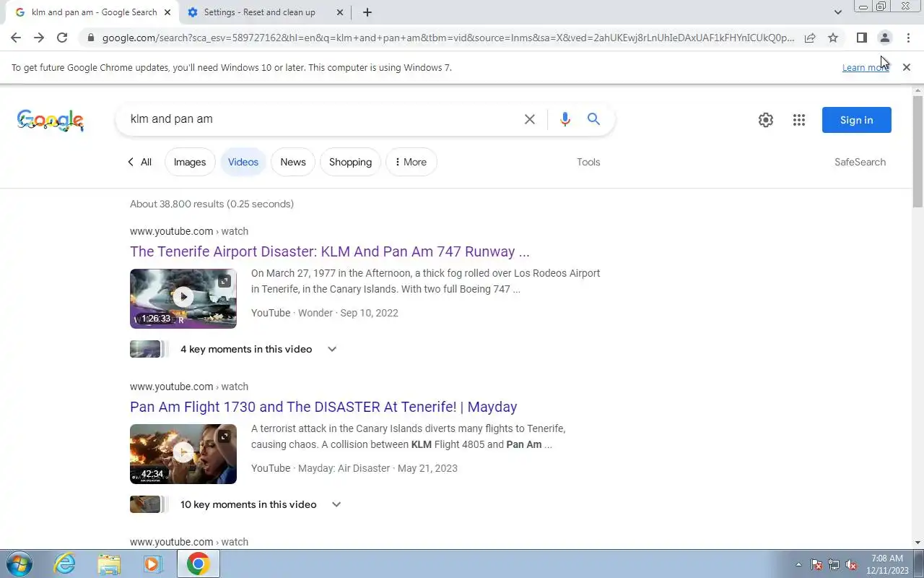924x578 pixels.
Task: Start voice search with microphone
Action: click(565, 119)
